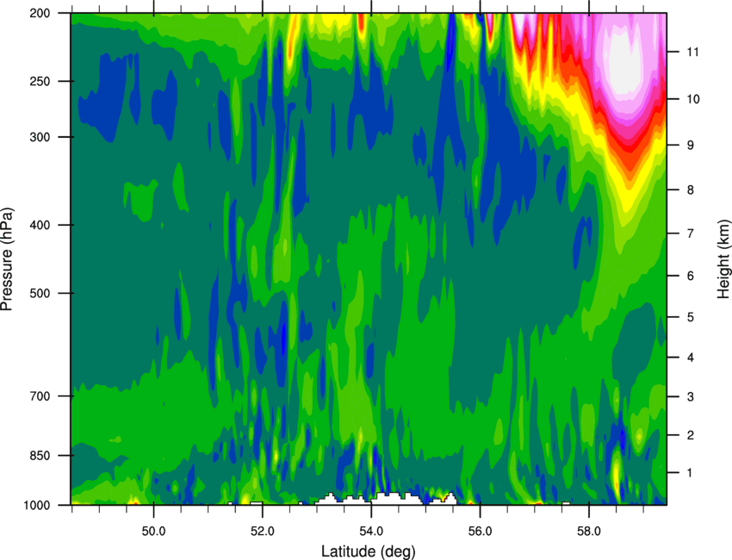
Task: Click the 10 km height tick label
Action: 693,99
